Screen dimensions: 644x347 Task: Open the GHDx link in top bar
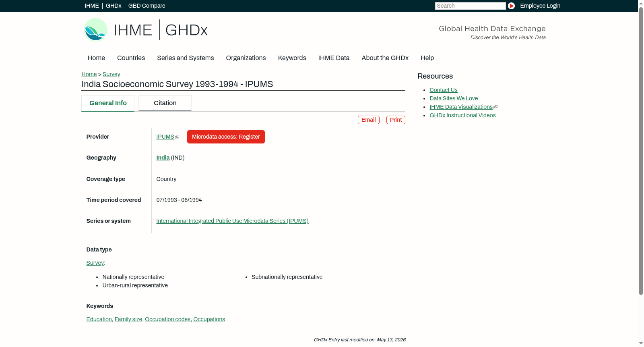[x=114, y=6]
